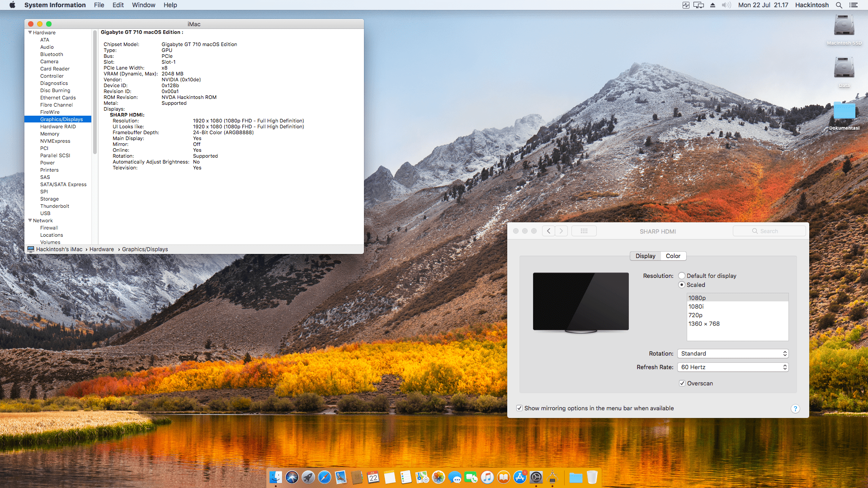
Task: Start FaceTime from the Dock
Action: coord(472,477)
